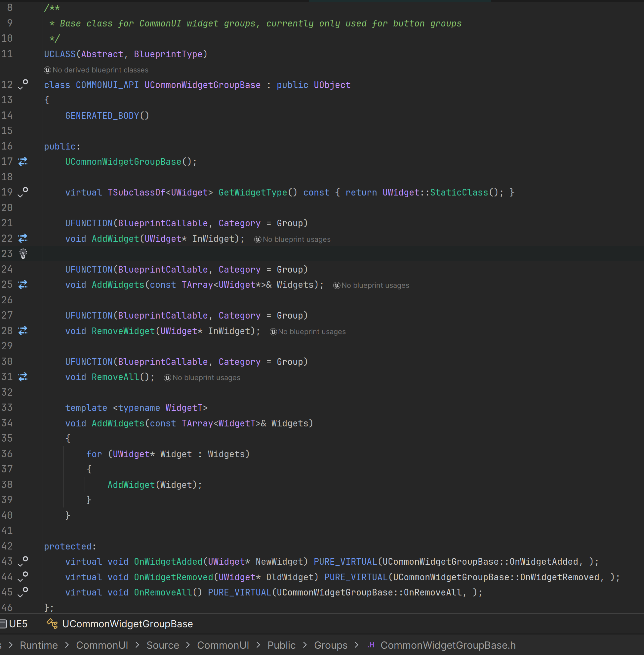Image resolution: width=644 pixels, height=655 pixels.
Task: Click 'No blueprint usages' hint after RemoveWidget
Action: [312, 332]
